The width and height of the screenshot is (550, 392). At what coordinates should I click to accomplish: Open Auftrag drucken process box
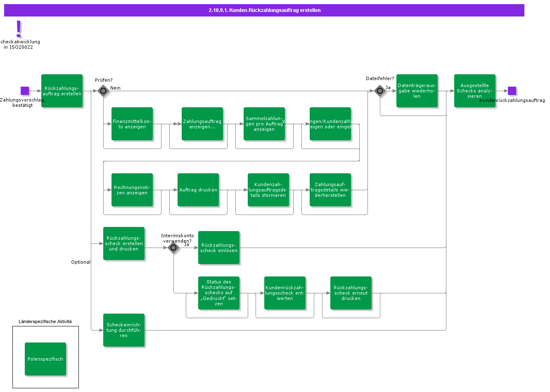click(x=198, y=190)
